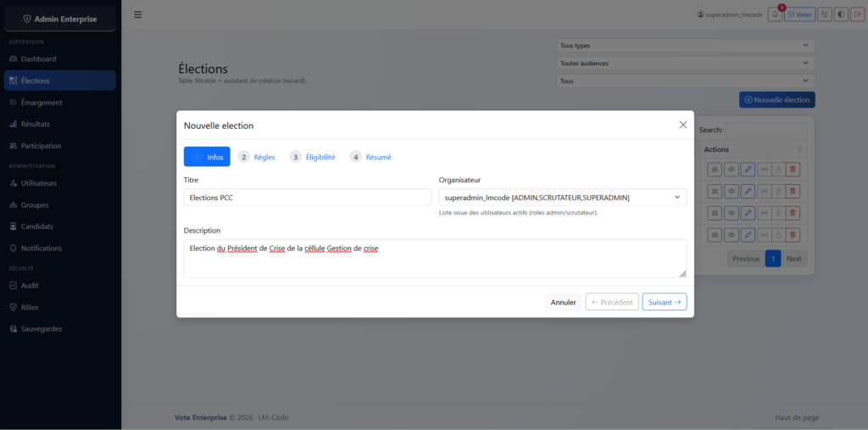
Task: Go to the Résumé wizard step
Action: click(370, 157)
